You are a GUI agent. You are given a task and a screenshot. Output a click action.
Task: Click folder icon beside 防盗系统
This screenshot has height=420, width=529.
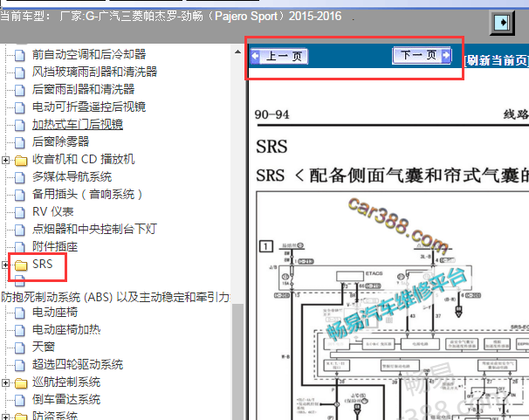tap(21, 417)
